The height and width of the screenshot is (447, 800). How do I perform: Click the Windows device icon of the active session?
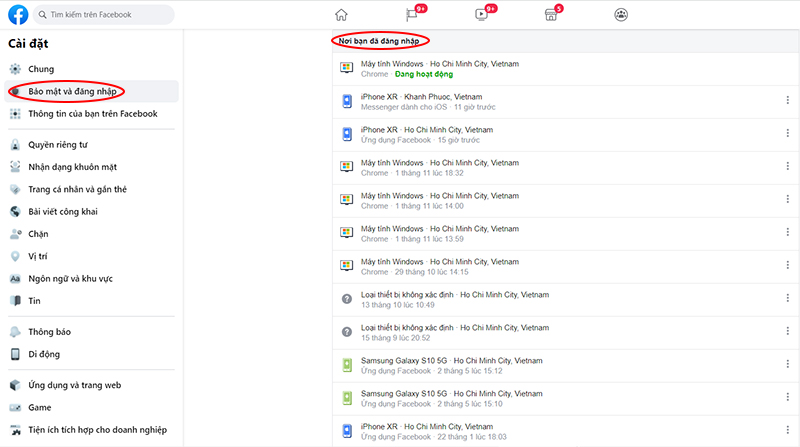347,68
